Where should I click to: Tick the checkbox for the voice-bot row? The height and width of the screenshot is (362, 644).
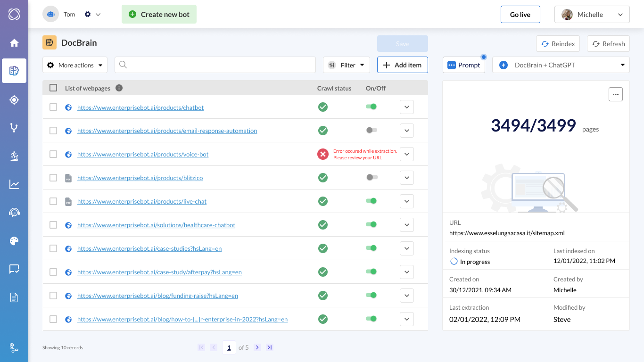(53, 154)
